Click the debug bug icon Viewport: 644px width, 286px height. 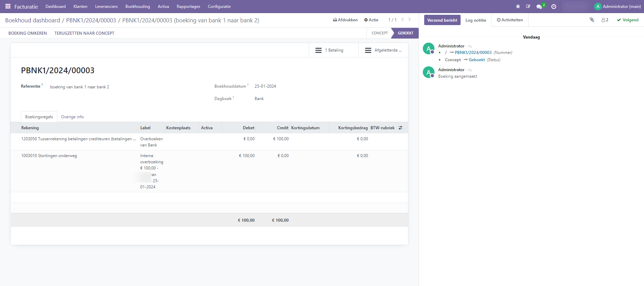tap(518, 7)
